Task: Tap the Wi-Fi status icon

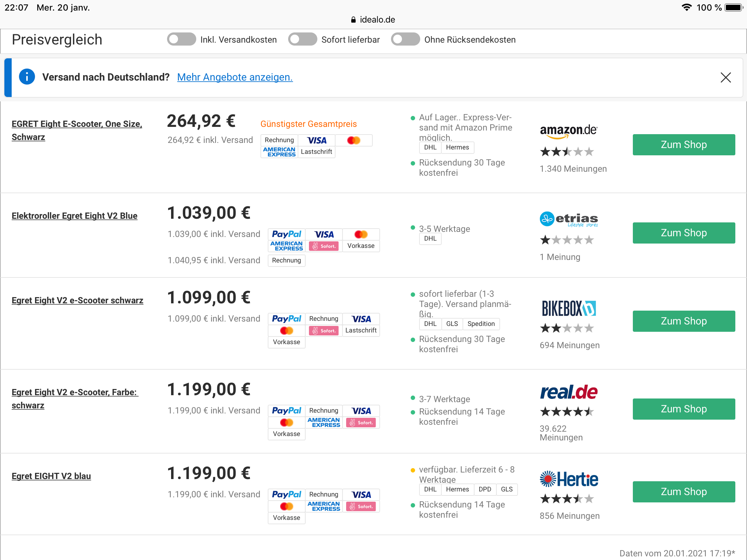Action: (687, 7)
